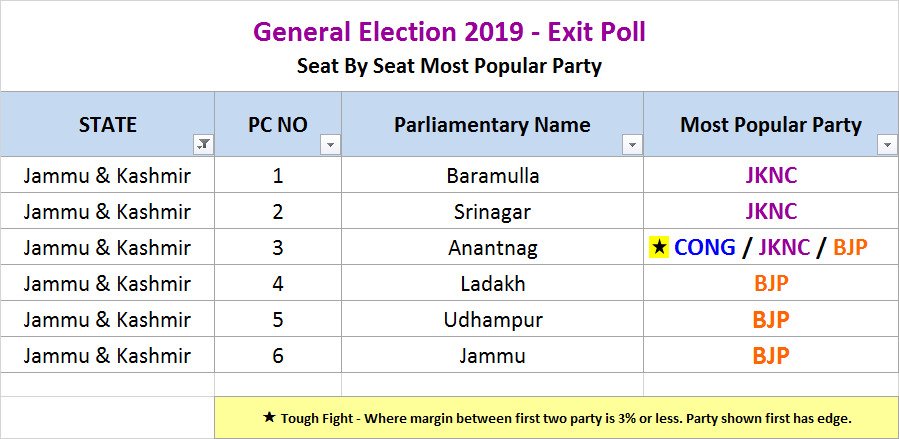This screenshot has height=439, width=899.
Task: Select the Seat By Seat subtitle
Action: point(449,67)
